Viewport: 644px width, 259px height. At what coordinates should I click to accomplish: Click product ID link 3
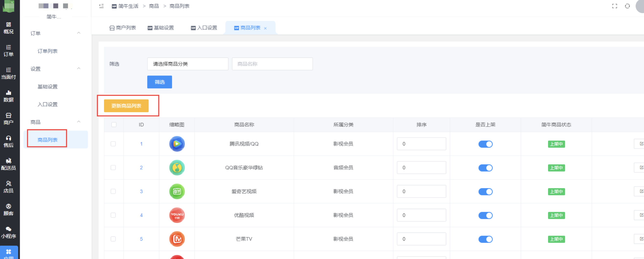point(141,191)
